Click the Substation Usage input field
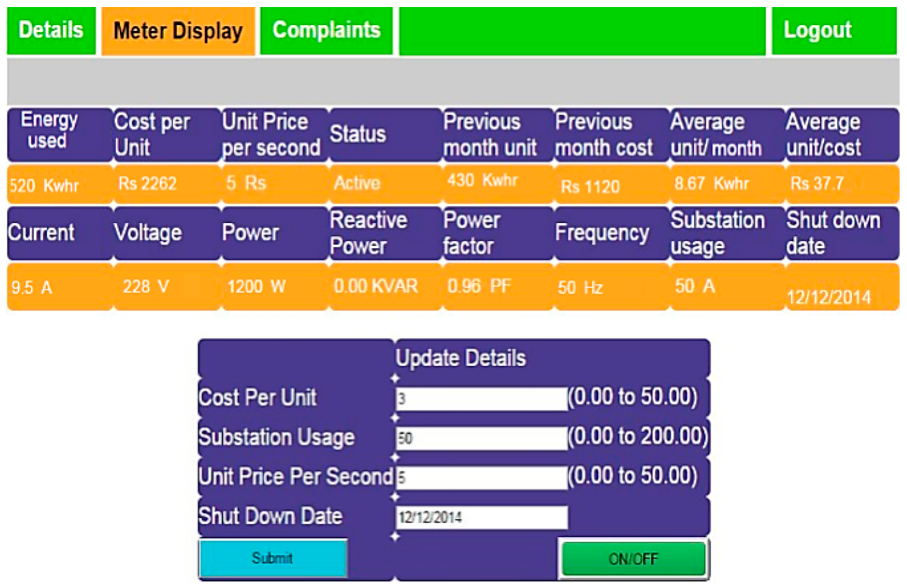 point(481,438)
